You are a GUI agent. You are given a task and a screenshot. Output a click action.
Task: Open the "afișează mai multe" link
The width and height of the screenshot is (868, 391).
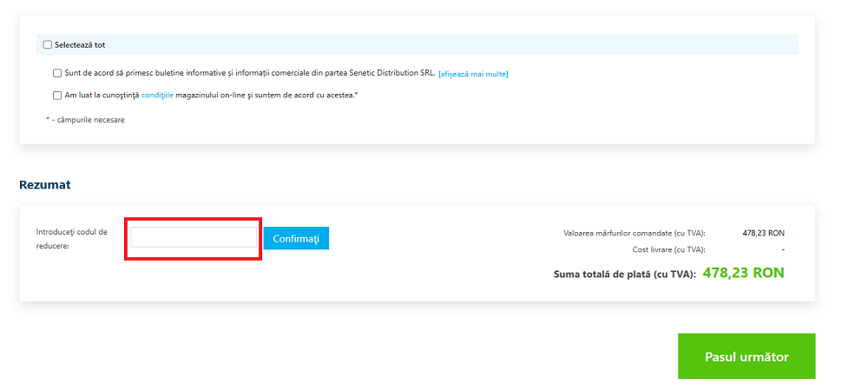click(473, 74)
